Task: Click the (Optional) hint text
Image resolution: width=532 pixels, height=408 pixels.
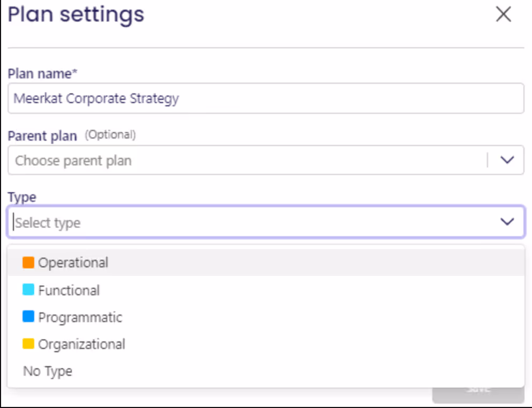Action: pyautogui.click(x=110, y=135)
